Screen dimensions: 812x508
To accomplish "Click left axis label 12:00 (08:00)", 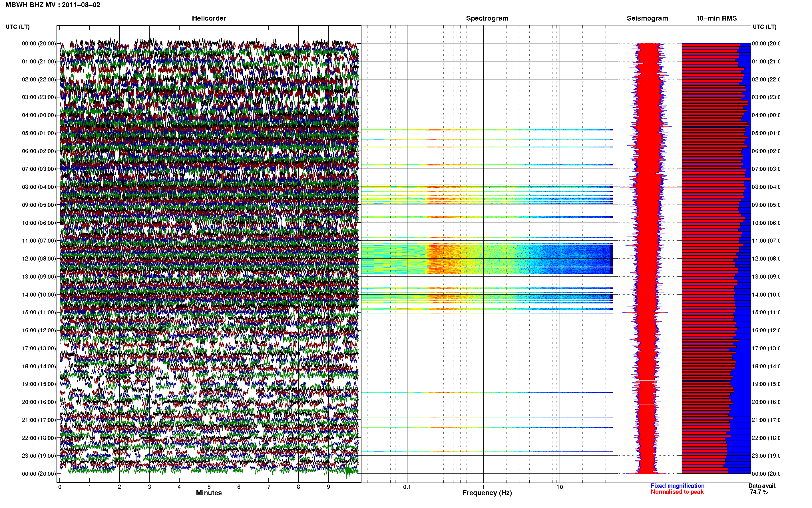I will tap(39, 259).
